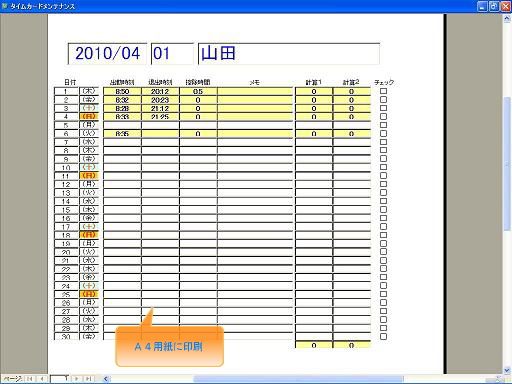Tick the check box for day 30
This screenshot has height=384, width=512.
pos(383,336)
